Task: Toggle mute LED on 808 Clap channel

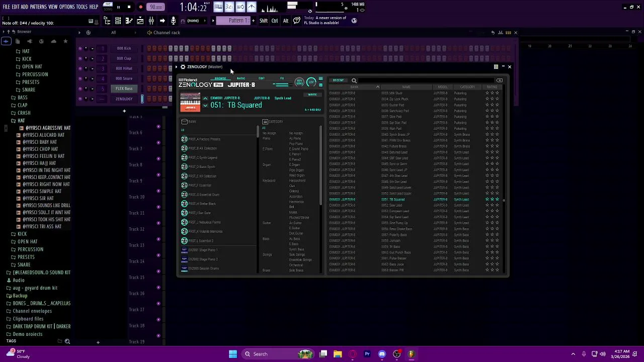Action: 80,59
